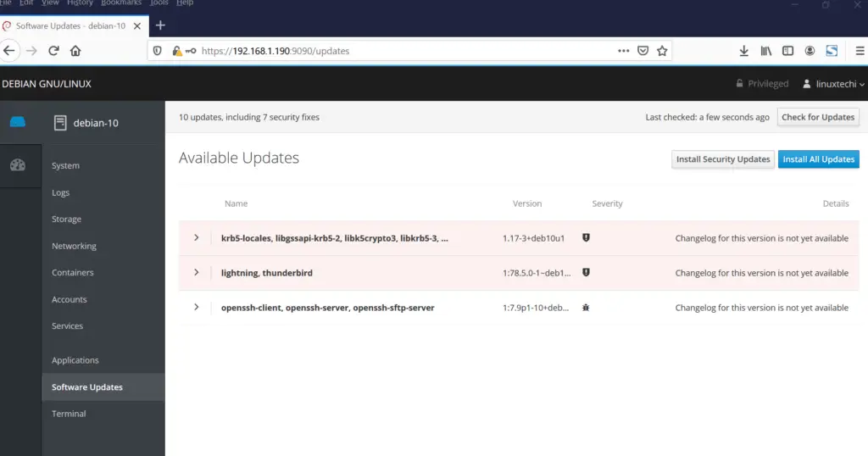Click '10 updates, including 7 security fixes' text

249,117
